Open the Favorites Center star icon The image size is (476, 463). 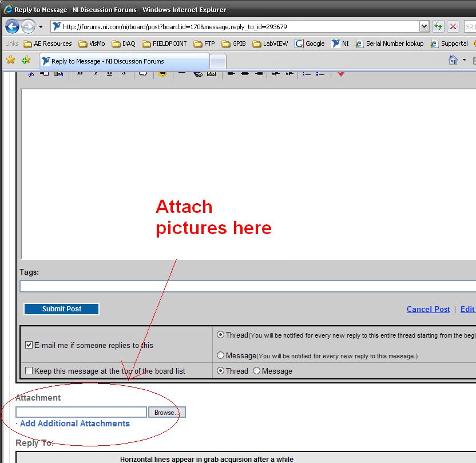11,60
